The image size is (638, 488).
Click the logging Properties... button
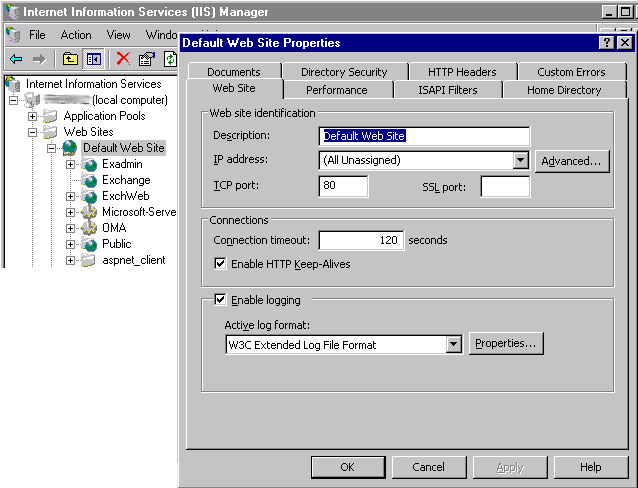pos(506,344)
